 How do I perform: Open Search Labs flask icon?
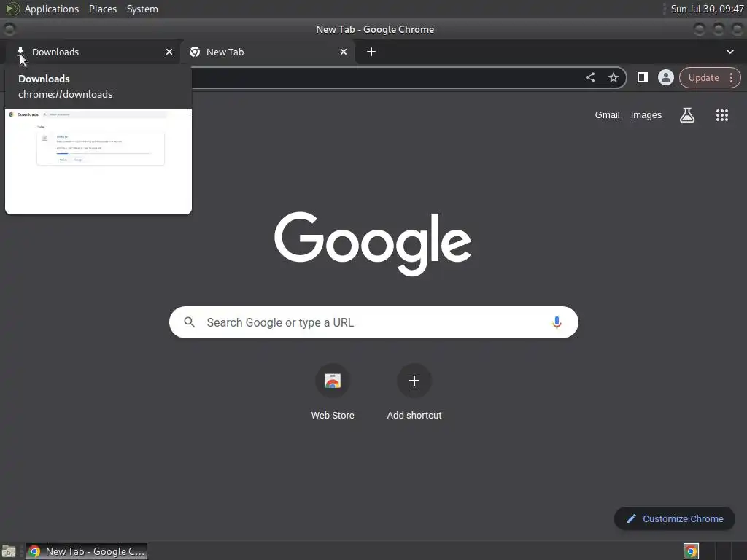(687, 114)
